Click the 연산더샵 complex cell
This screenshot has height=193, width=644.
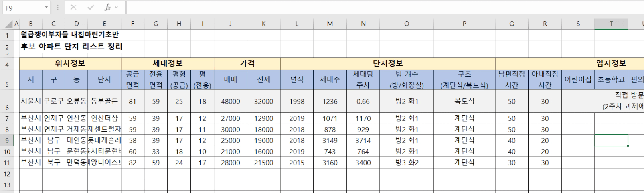tap(104, 118)
